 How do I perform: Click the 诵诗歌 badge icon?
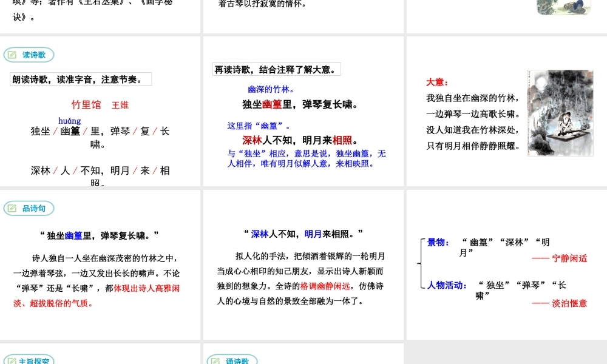[215, 362]
